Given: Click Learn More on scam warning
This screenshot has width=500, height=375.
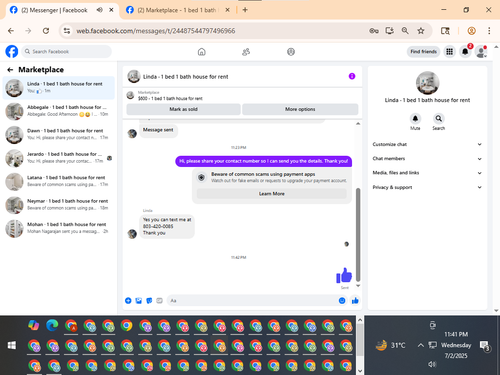Looking at the screenshot, I should [272, 194].
